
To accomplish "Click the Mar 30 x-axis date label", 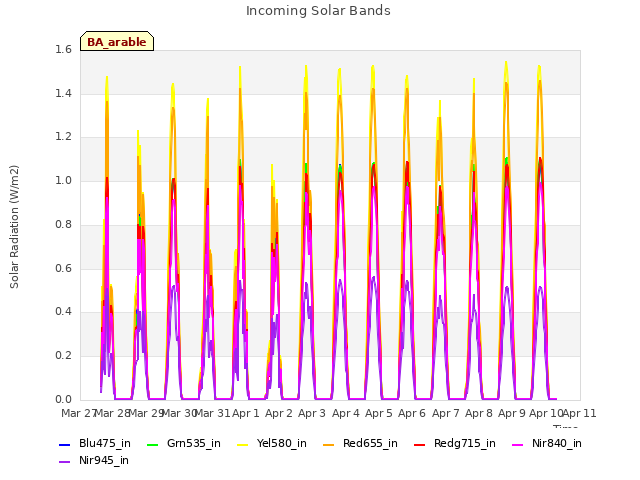I will coord(180,413).
